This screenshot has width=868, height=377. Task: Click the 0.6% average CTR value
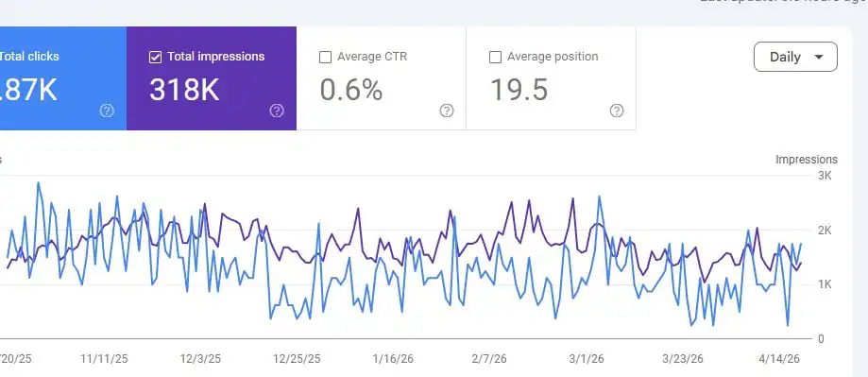pyautogui.click(x=351, y=91)
